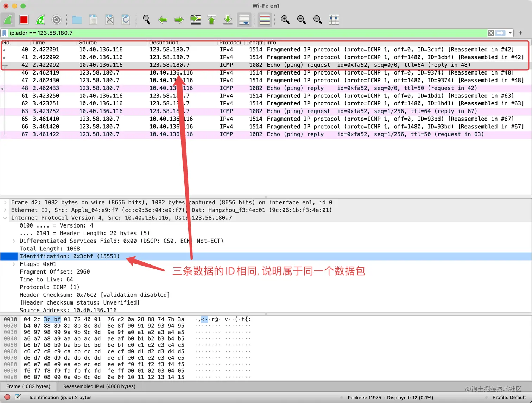Open display filter bookmarks
Screen dimensions: 532x403
tap(4, 33)
